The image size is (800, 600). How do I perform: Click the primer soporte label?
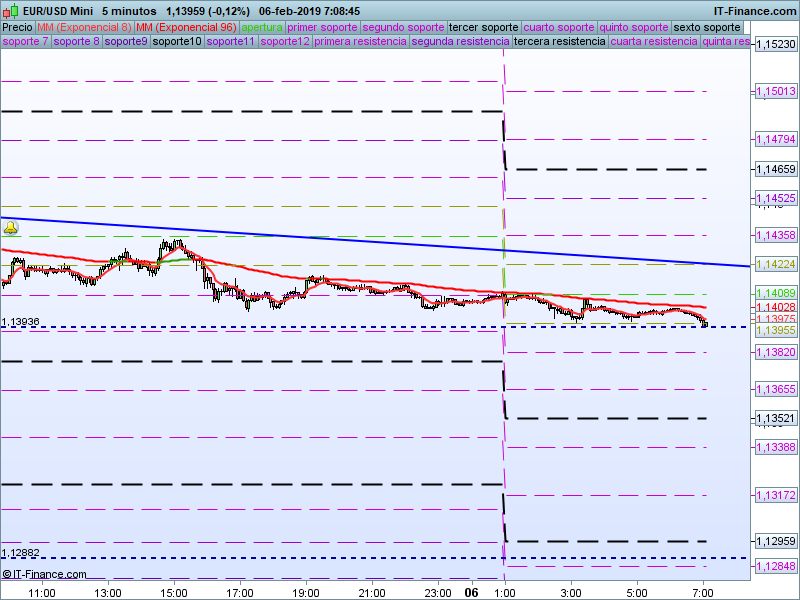pos(322,28)
